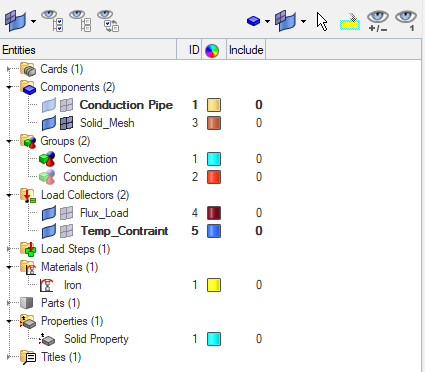425x372 pixels.
Task: Click the yellow highlight selection icon
Action: 350,22
